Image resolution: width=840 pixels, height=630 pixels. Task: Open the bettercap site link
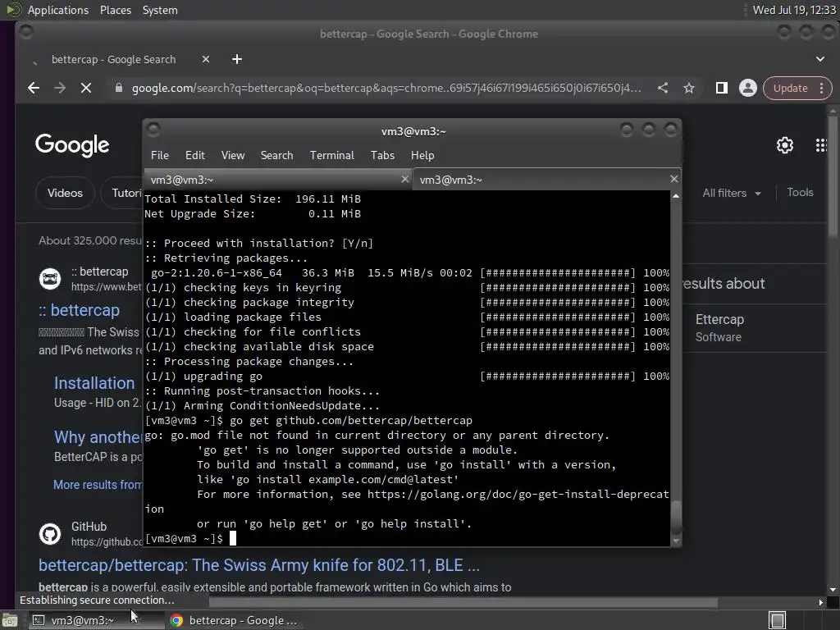(80, 310)
